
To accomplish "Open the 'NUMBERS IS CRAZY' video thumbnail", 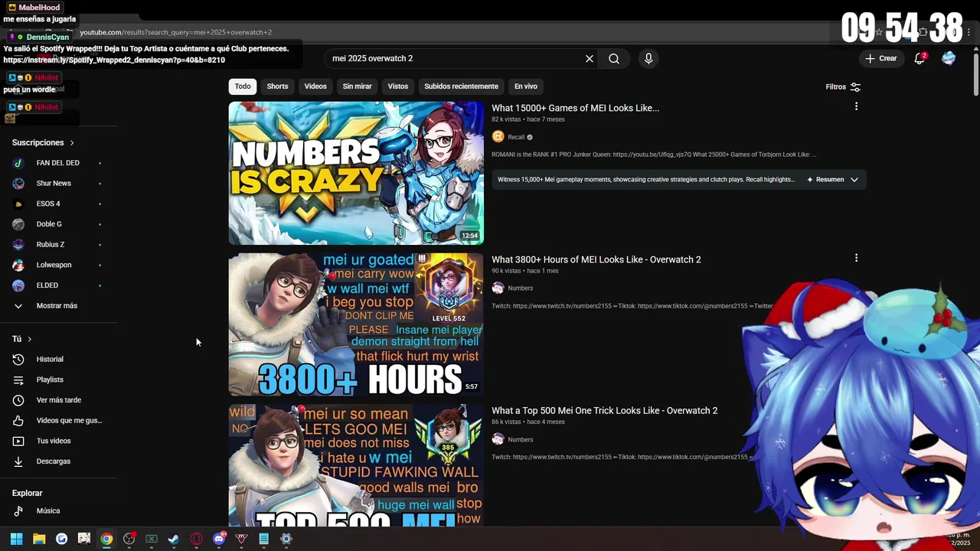I will [356, 173].
